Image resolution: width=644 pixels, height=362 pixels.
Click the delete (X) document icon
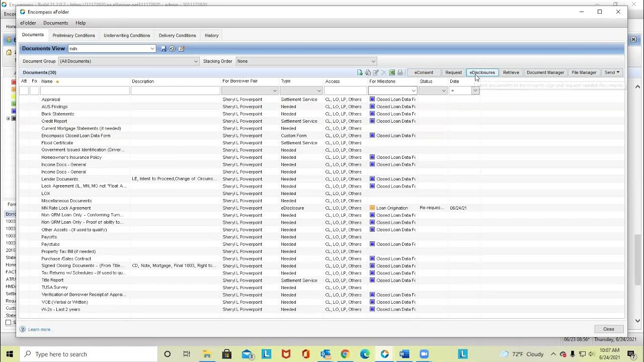pyautogui.click(x=384, y=72)
